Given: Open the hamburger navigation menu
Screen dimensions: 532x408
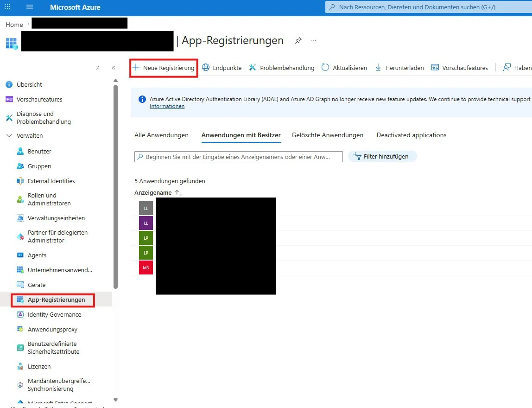Looking at the screenshot, I should 30,7.
